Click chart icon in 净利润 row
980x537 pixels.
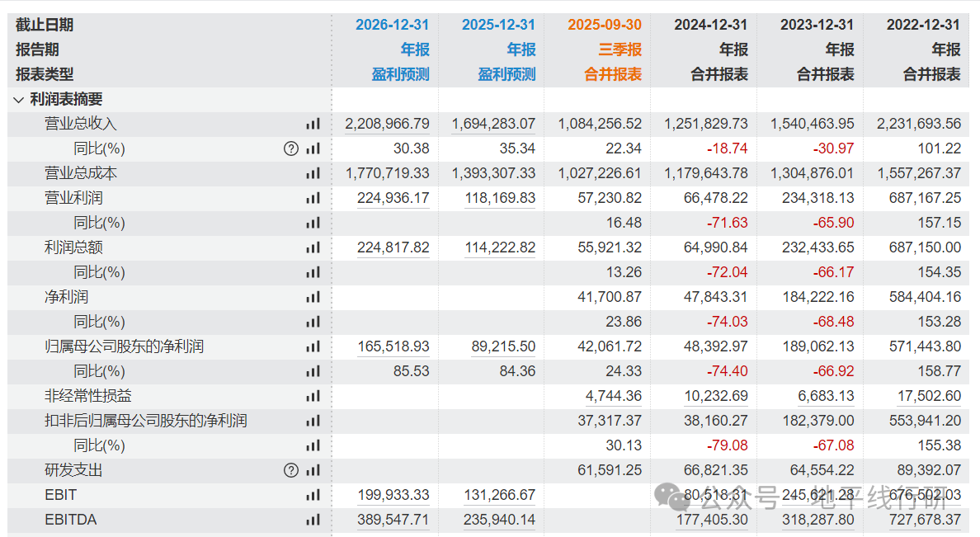click(313, 297)
